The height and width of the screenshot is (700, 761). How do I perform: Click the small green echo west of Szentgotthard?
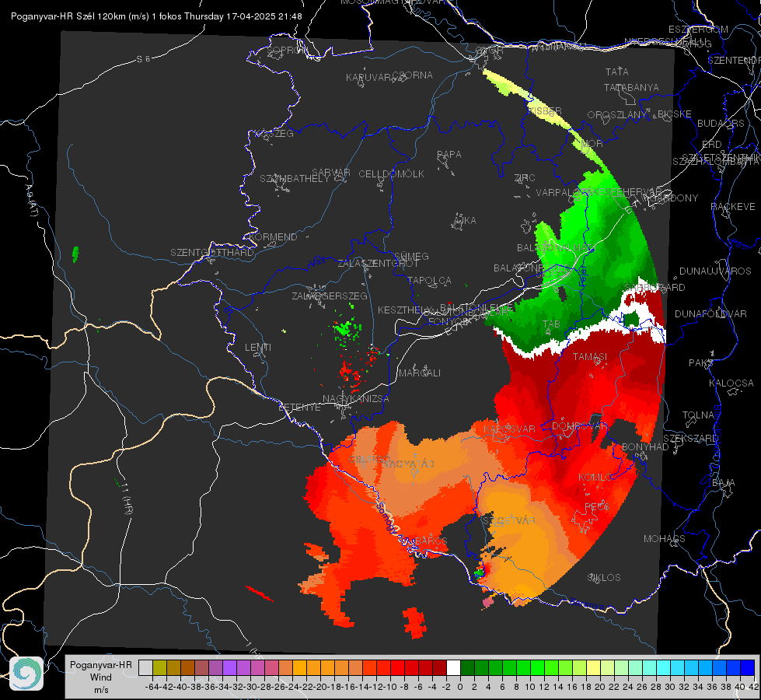75,254
